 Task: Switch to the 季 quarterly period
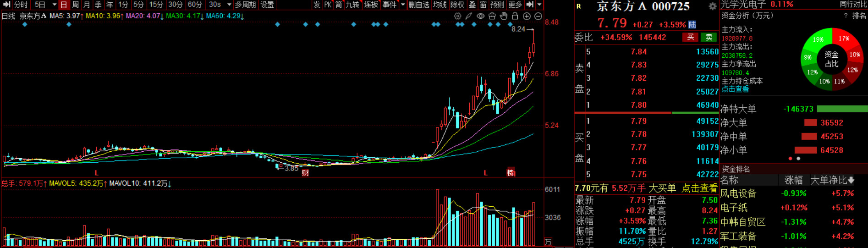point(98,5)
